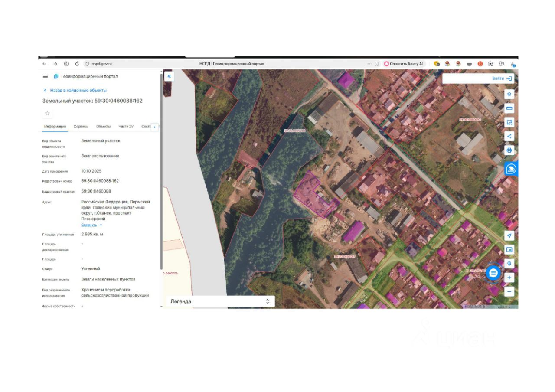
Task: Open the Части ЗУ tab
Action: pyautogui.click(x=126, y=127)
